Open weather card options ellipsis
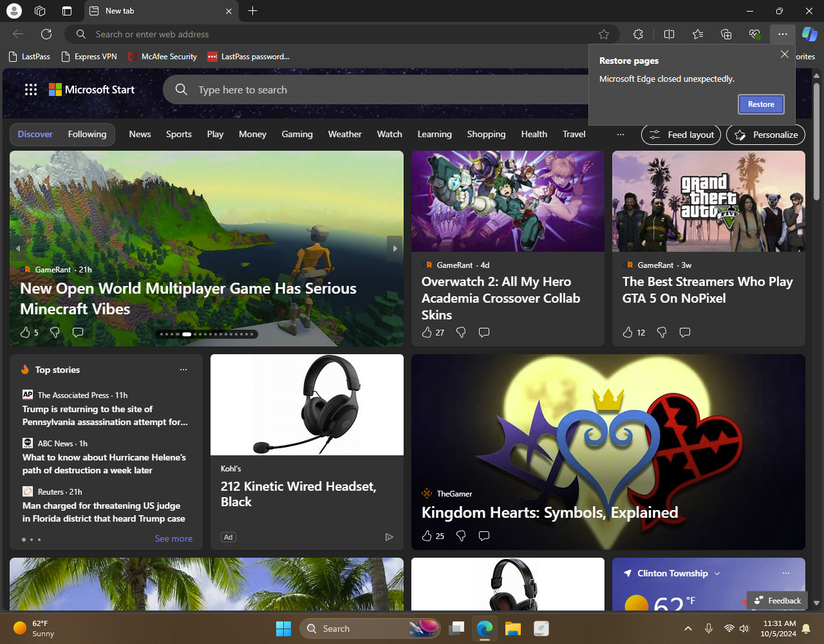Screen dimensions: 824x644 click(x=786, y=573)
